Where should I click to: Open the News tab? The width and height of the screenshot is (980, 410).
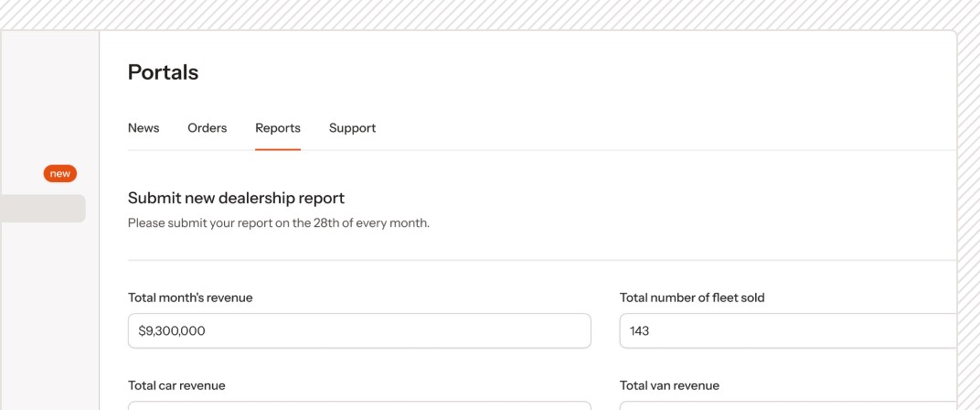tap(144, 128)
